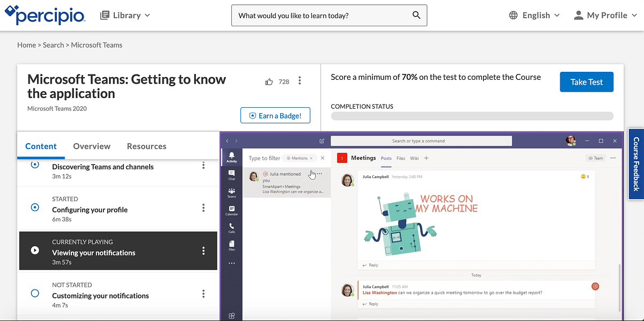The width and height of the screenshot is (644, 321).
Task: Click the red @ mention badge
Action: (x=595, y=286)
